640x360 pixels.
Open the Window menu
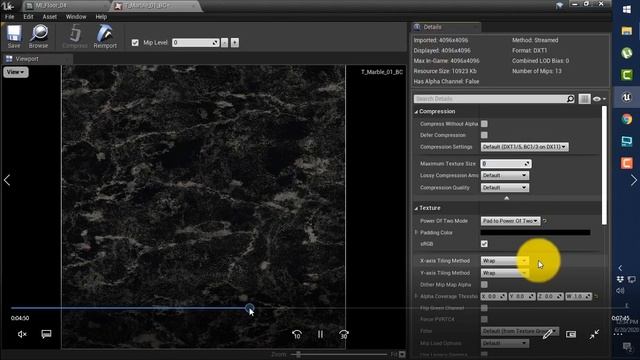tap(76, 17)
